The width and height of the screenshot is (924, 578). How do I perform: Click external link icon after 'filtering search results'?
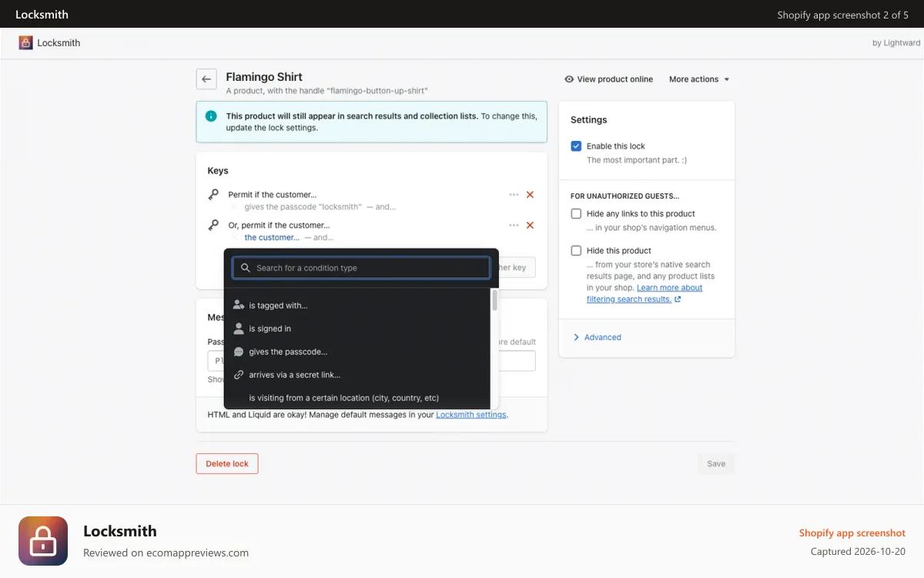(678, 299)
